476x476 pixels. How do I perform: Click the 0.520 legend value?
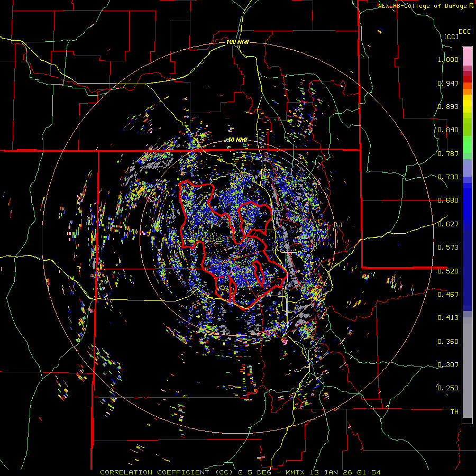(448, 271)
